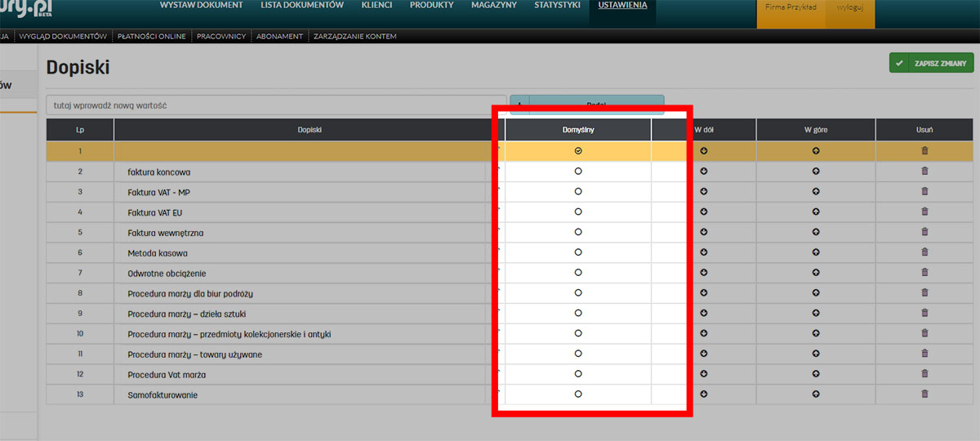
Task: Open the "Płatności online" settings tab
Action: pyautogui.click(x=153, y=36)
